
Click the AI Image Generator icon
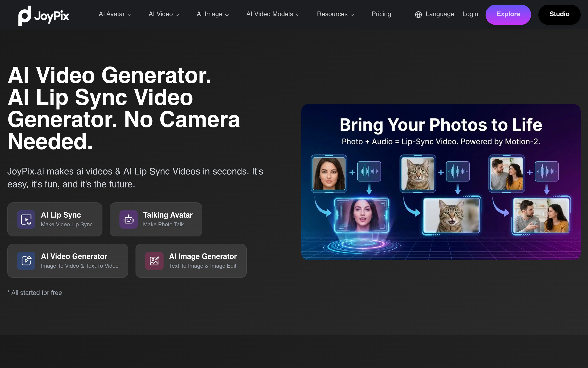tap(154, 261)
